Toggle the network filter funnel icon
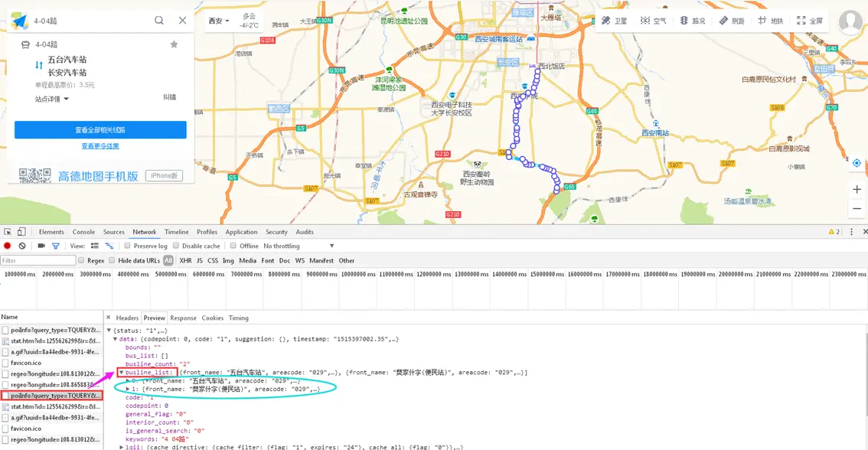The width and height of the screenshot is (868, 450). coord(55,246)
